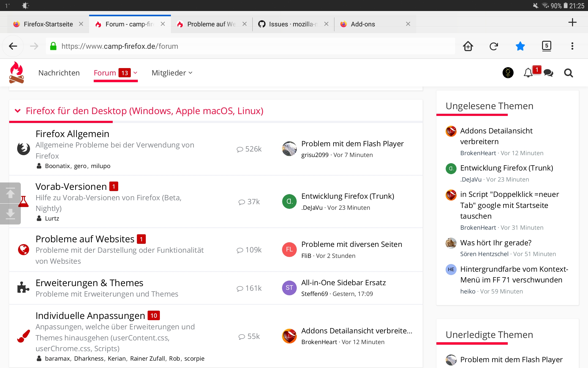Switch to the Issues mozilla tab

[x=293, y=24]
